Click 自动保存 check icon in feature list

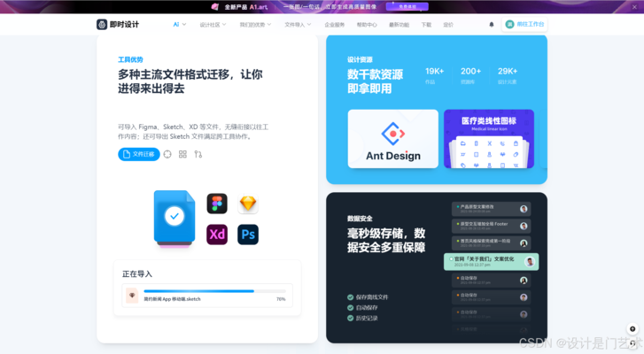coord(350,308)
